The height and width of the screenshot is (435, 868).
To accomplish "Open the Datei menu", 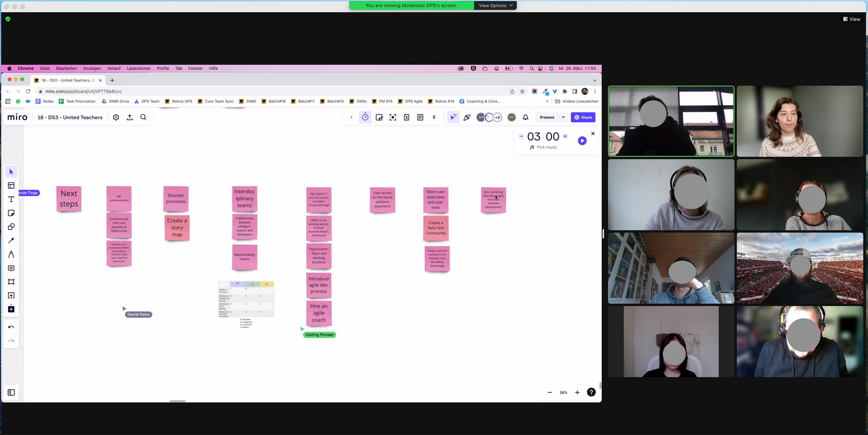I will point(45,68).
